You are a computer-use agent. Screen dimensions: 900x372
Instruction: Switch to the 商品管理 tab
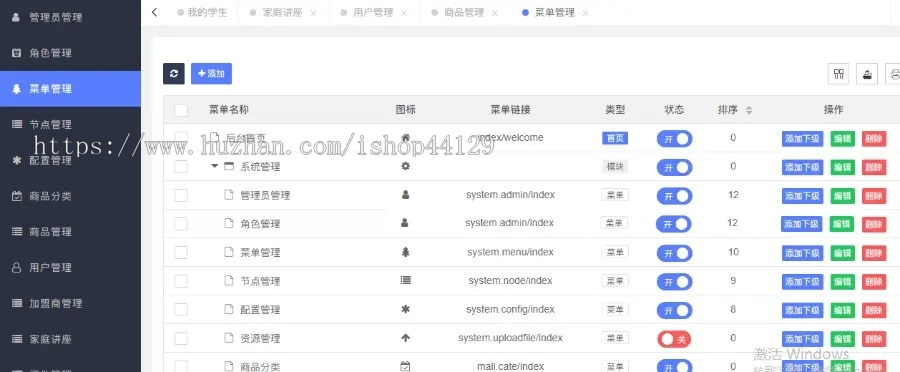[464, 13]
